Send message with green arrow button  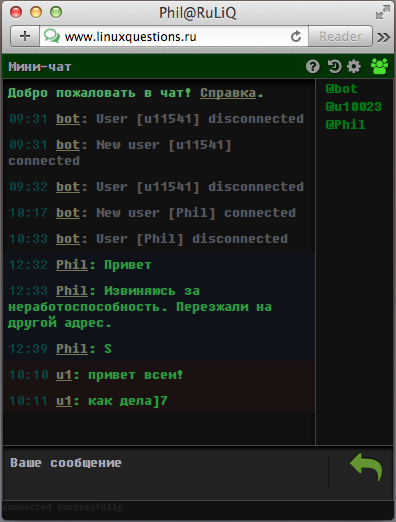point(366,467)
